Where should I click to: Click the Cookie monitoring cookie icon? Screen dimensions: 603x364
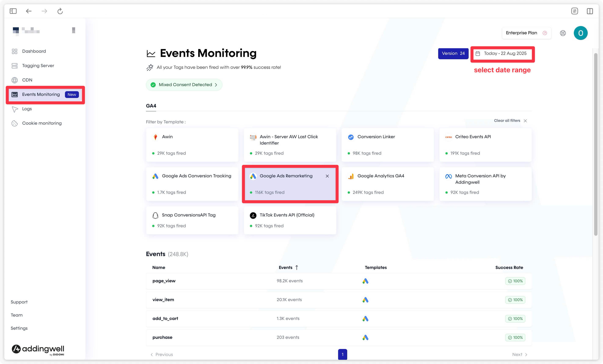coord(14,123)
